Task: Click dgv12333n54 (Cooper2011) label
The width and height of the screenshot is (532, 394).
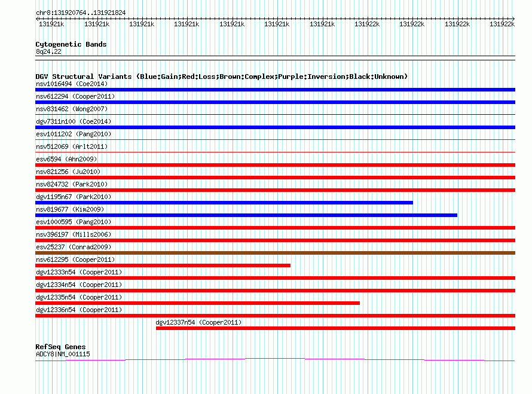Action: coord(79,272)
